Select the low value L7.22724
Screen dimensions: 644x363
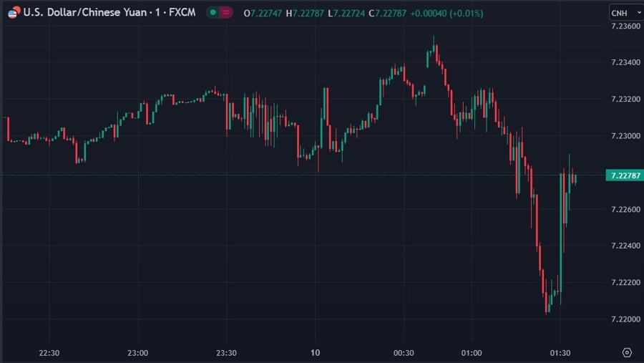346,14
